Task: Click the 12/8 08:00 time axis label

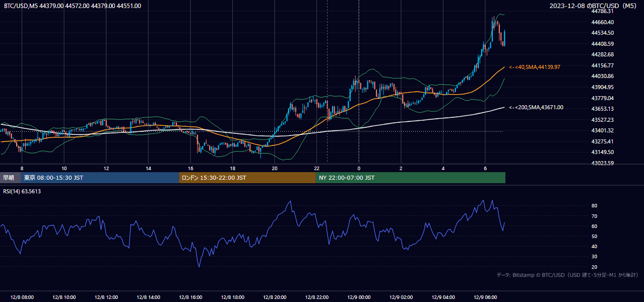Action: [22, 297]
